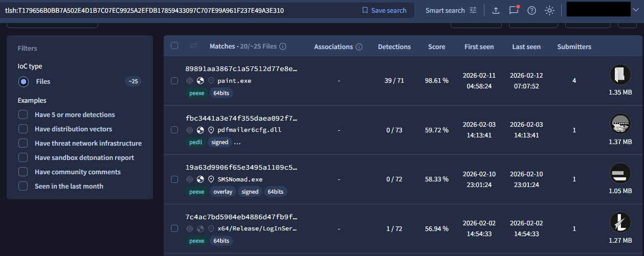
Task: Sort by the Submitters column header
Action: click(574, 46)
